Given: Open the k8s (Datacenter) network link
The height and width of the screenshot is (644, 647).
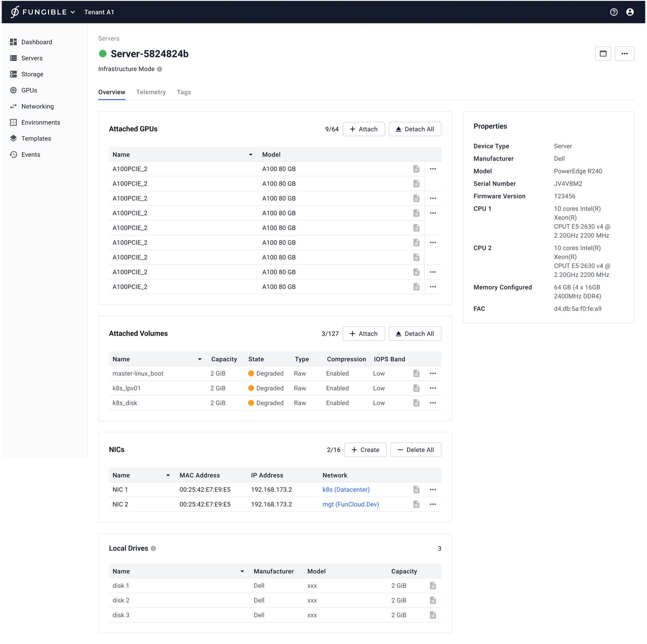Looking at the screenshot, I should [x=346, y=490].
